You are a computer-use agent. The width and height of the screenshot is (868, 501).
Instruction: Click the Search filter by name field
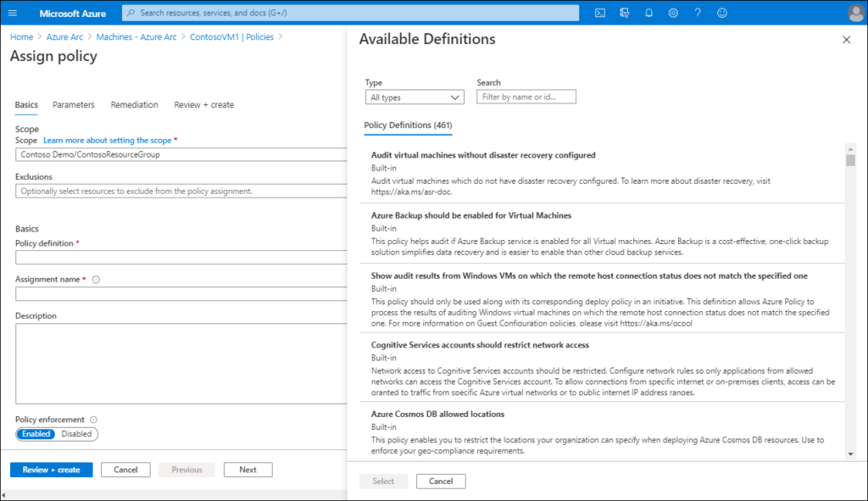click(x=526, y=97)
